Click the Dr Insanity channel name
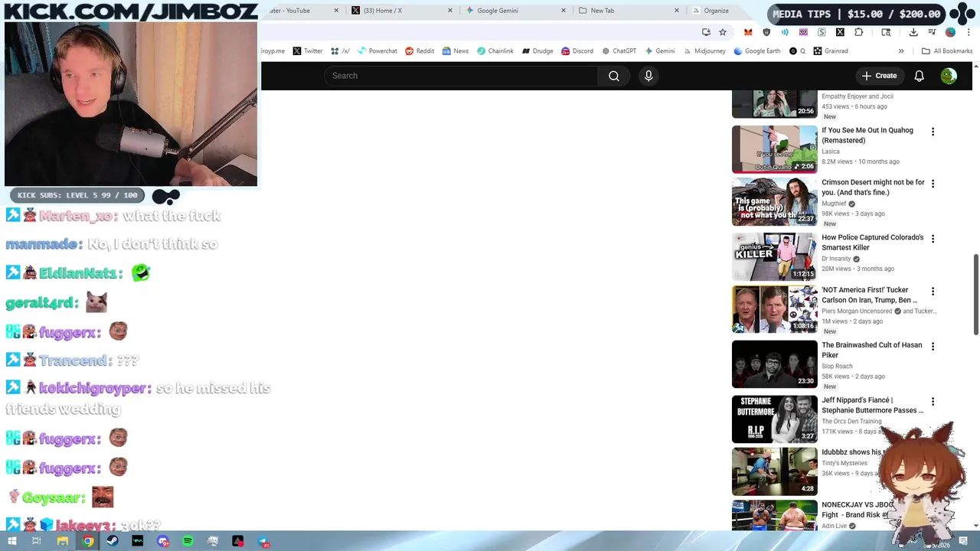The image size is (980, 551). click(x=836, y=259)
